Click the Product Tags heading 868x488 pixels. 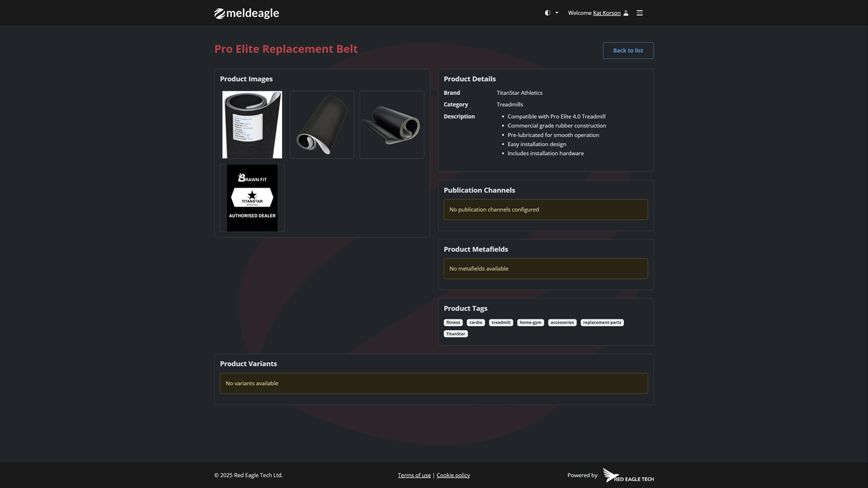(466, 308)
